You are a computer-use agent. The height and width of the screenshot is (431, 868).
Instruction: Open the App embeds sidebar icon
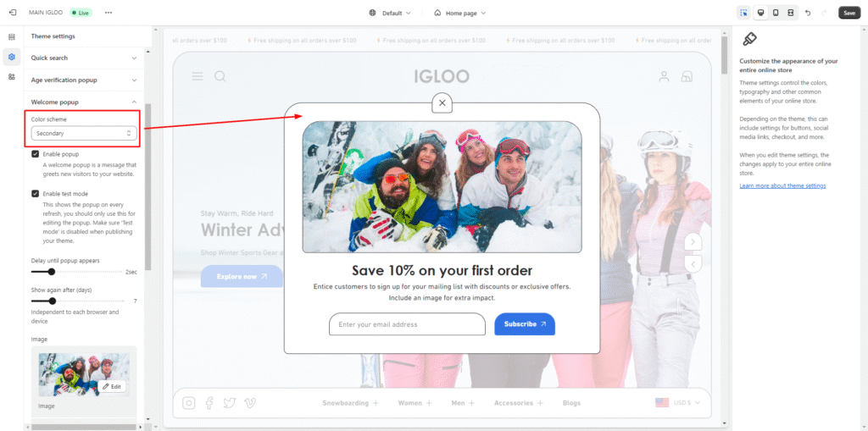(12, 76)
